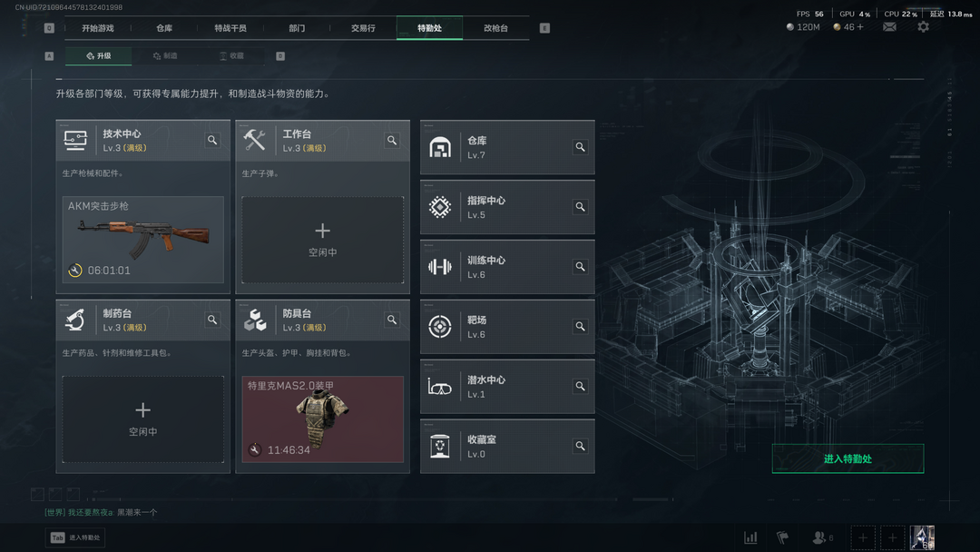This screenshot has width=980, height=552.
Task: Click plus next to 46 currency
Action: pos(860,27)
